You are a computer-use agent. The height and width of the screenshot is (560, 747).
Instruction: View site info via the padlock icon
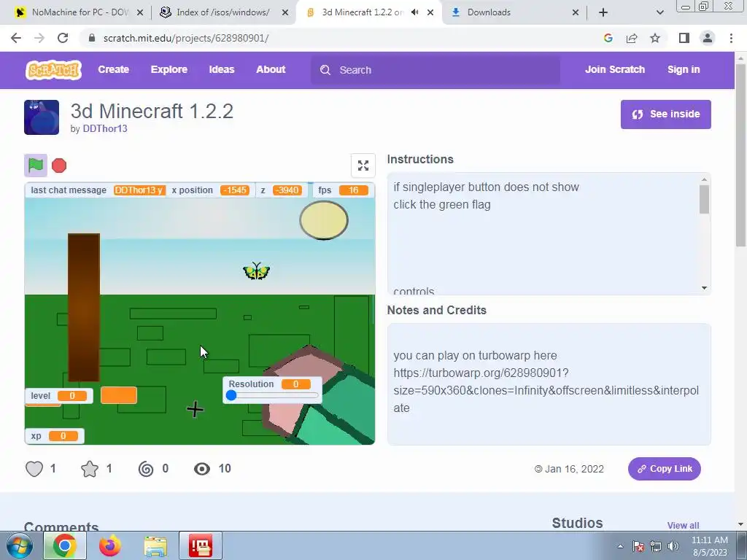coord(92,38)
